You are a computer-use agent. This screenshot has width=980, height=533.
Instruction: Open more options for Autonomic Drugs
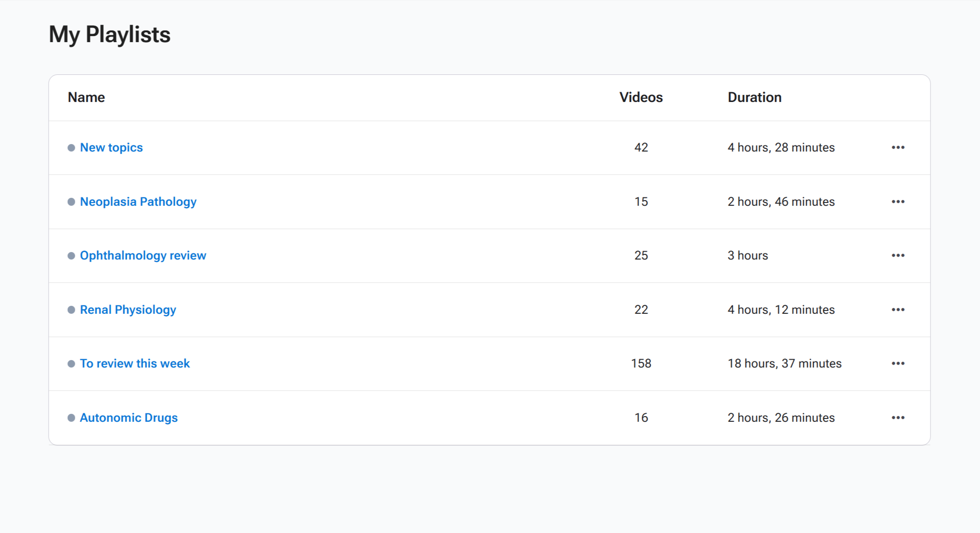tap(898, 418)
